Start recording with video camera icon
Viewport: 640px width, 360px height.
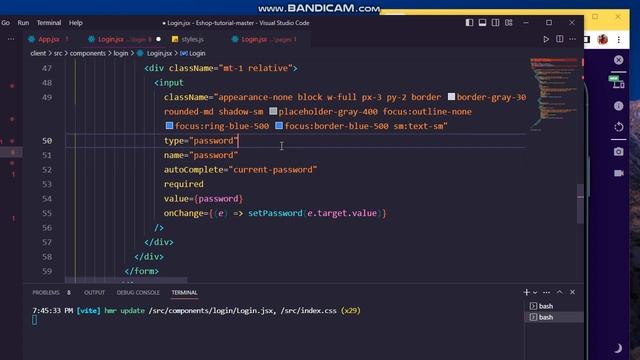point(619,173)
